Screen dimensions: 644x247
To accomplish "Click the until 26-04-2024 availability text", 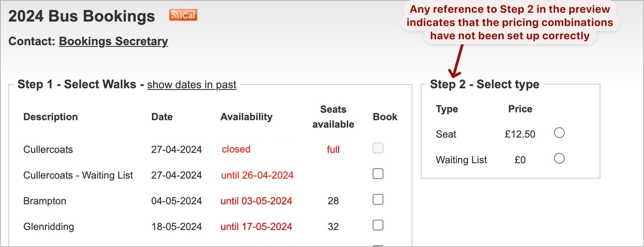I will click(x=257, y=175).
